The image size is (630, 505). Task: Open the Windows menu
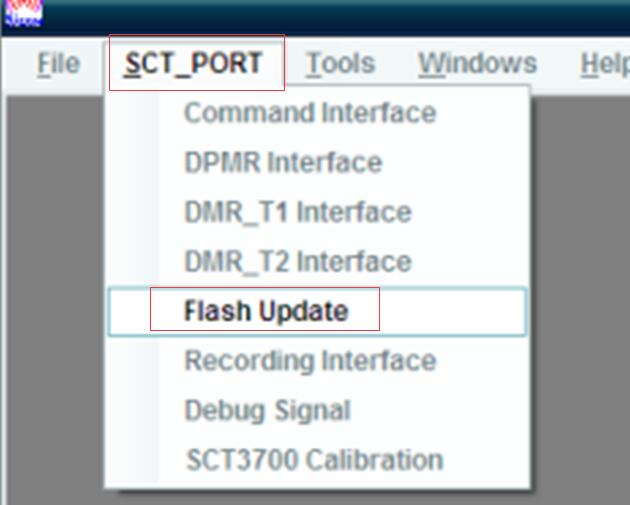click(x=477, y=64)
